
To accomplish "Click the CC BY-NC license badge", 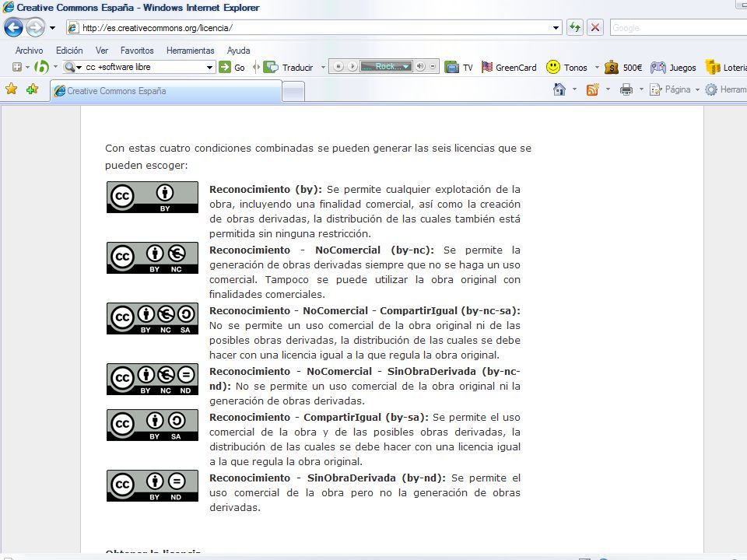I will [153, 257].
